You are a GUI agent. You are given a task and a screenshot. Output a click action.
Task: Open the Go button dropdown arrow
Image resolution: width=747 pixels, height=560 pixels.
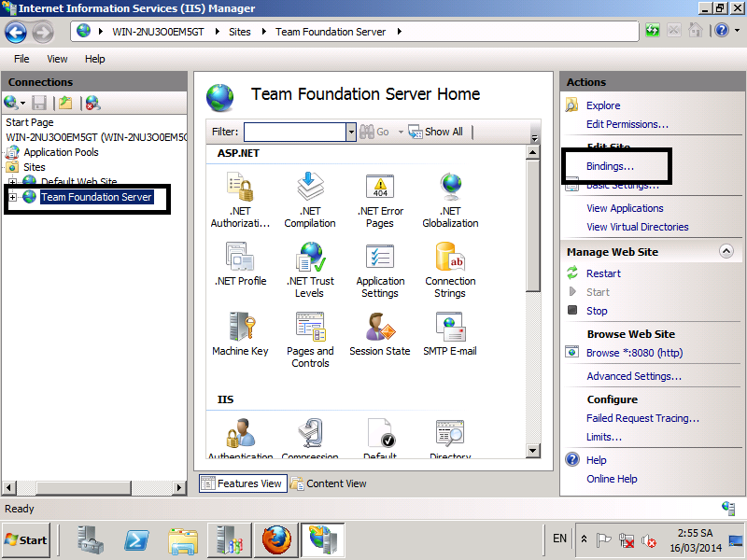coord(401,132)
